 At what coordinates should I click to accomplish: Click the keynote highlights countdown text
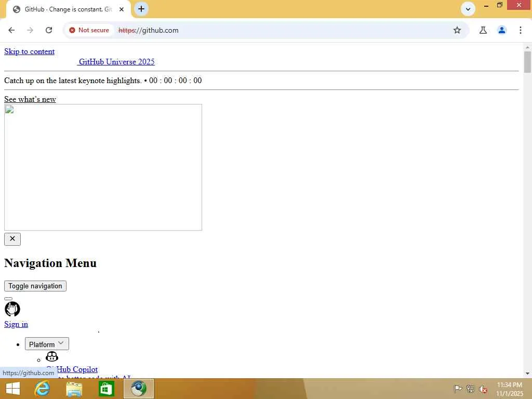(x=103, y=81)
